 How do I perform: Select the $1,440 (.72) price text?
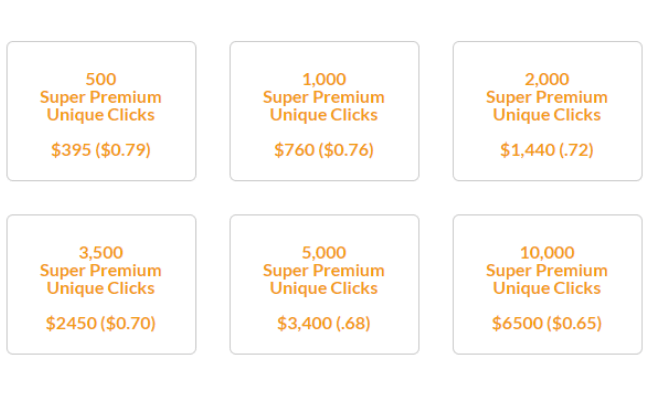click(x=547, y=150)
